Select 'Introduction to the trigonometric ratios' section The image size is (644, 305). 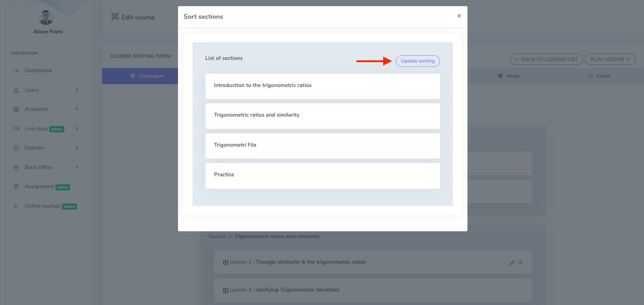322,86
